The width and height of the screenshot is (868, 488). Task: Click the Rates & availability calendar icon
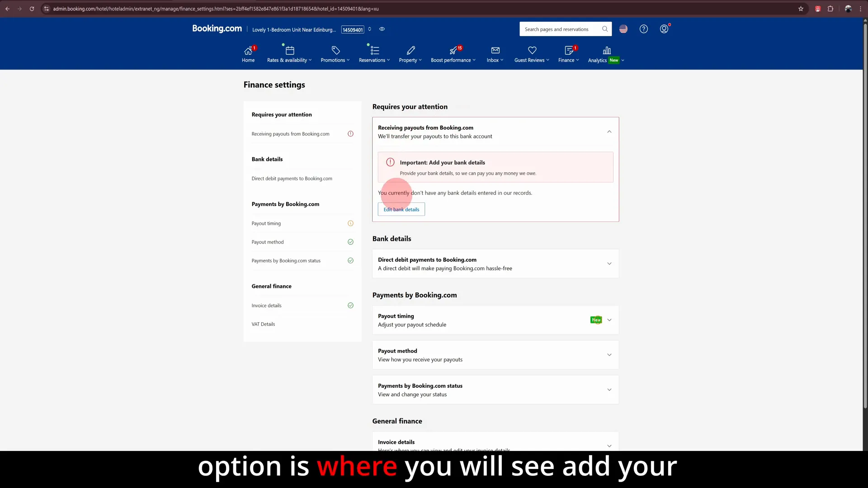pyautogui.click(x=290, y=50)
